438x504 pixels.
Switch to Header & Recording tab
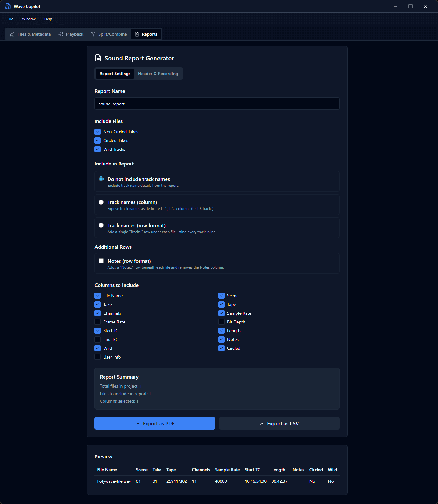pyautogui.click(x=158, y=74)
